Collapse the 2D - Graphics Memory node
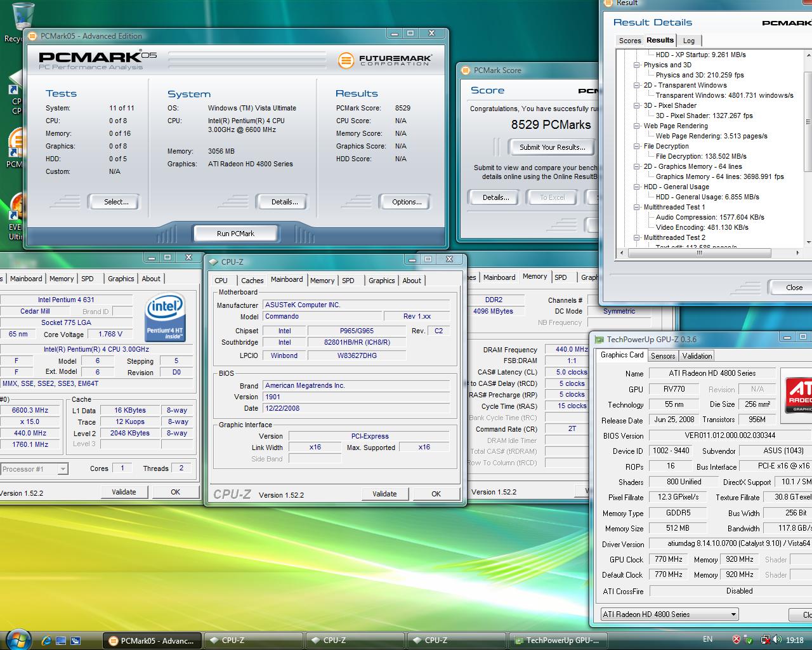 [637, 166]
